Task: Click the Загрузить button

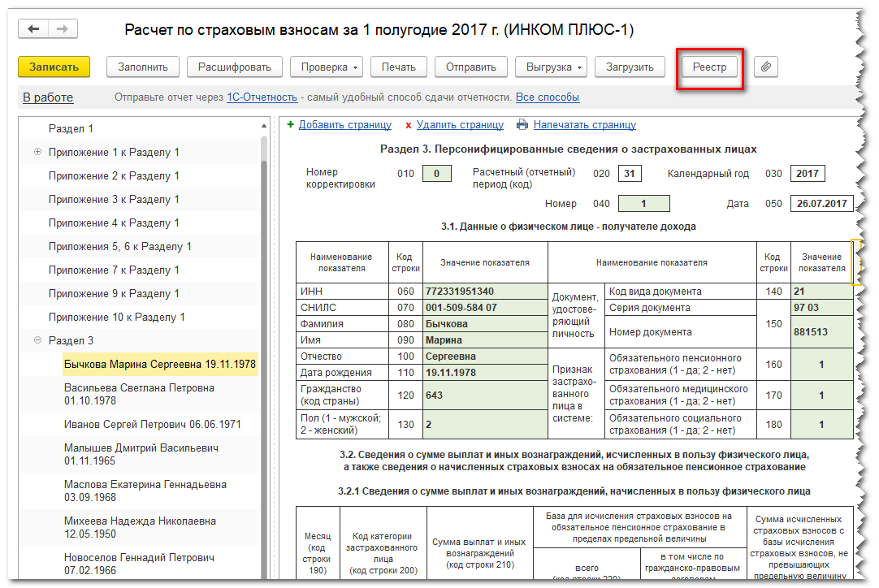Action: click(630, 67)
